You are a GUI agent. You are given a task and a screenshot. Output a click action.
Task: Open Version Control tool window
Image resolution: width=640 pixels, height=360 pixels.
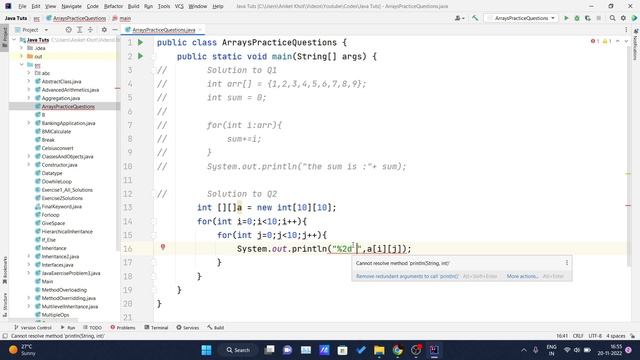[33, 327]
